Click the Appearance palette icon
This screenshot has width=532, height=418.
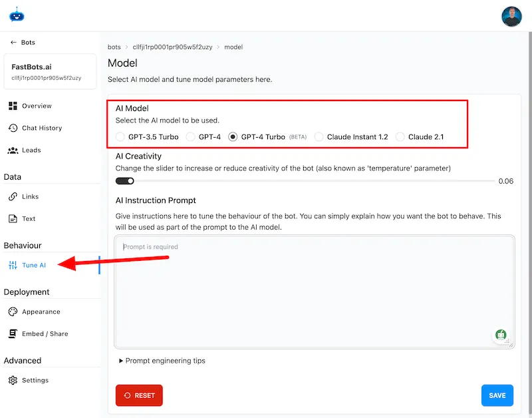tap(13, 312)
